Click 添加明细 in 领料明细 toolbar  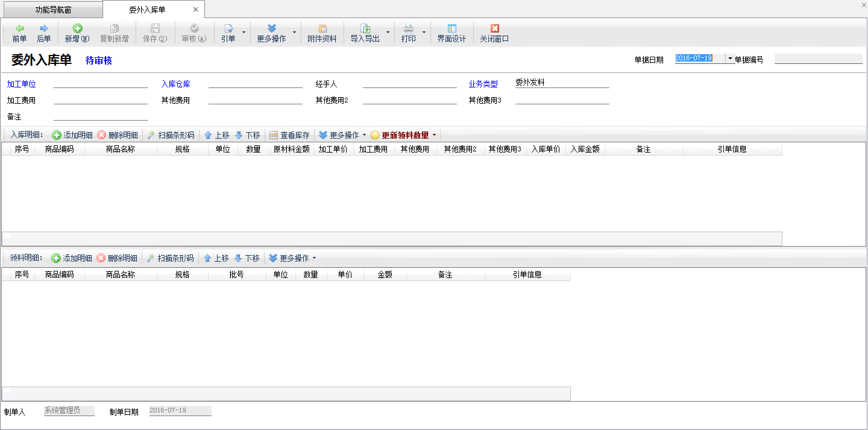[71, 258]
